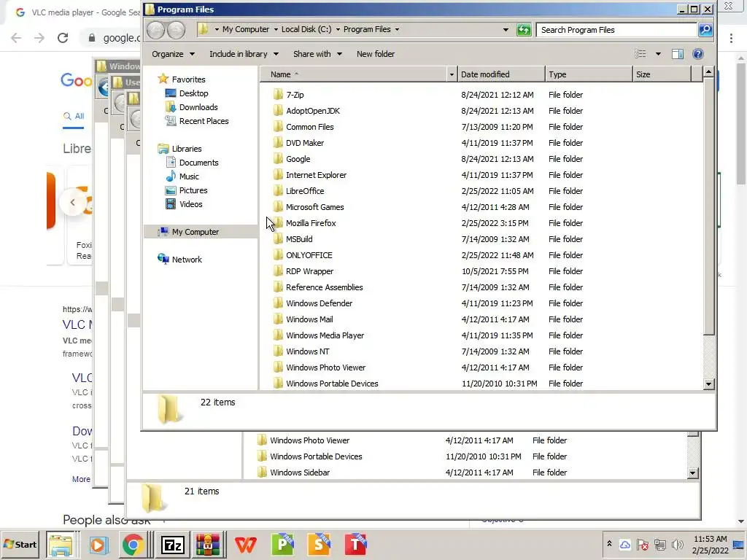Open Chrome three-dot menu

[x=731, y=38]
